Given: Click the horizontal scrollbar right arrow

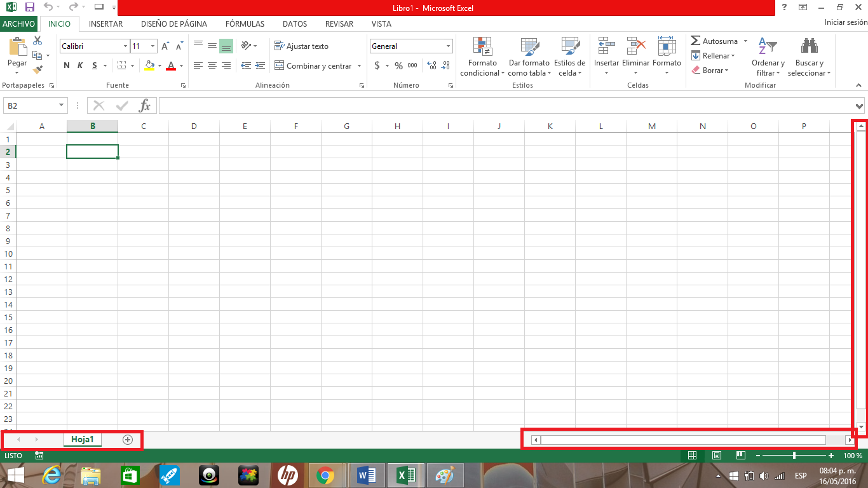Looking at the screenshot, I should pyautogui.click(x=850, y=439).
